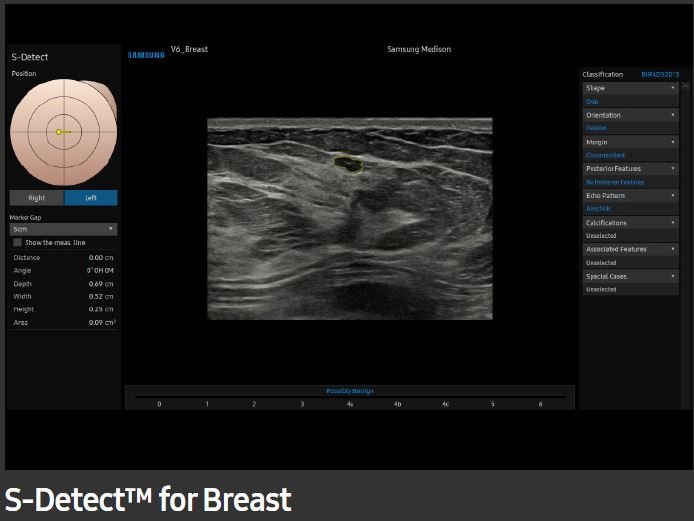Click the V6_Breast preset label

pyautogui.click(x=189, y=49)
